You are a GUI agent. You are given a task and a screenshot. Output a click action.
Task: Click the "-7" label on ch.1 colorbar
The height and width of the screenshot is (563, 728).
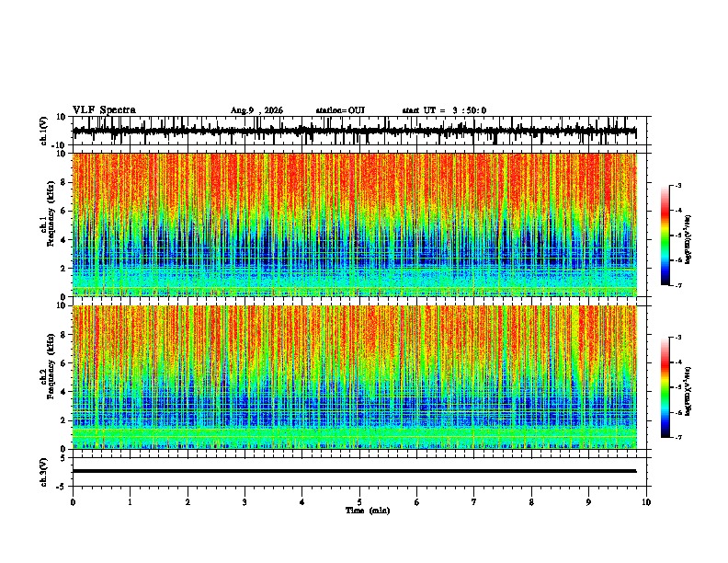677,285
